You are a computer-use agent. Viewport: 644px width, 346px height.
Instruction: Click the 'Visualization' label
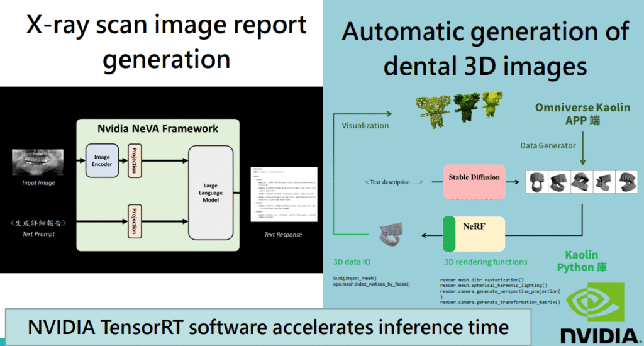coord(365,126)
